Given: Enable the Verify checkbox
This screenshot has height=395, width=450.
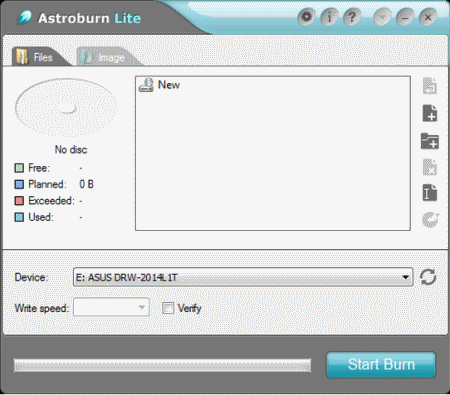Looking at the screenshot, I should (x=168, y=308).
